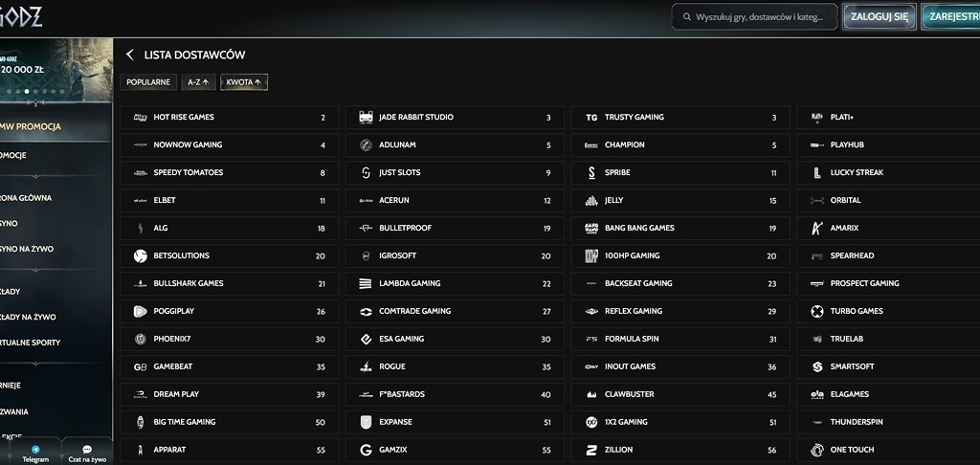Click the 100HP Gaming logo icon
Screen dimensions: 980x465
click(x=591, y=255)
